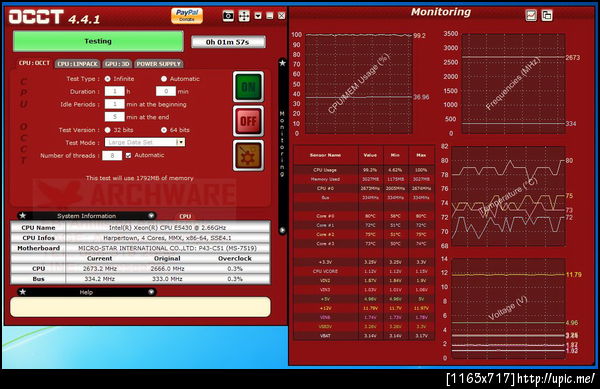This screenshot has height=389, width=600.
Task: Select the 64 bits test version
Action: coord(164,130)
